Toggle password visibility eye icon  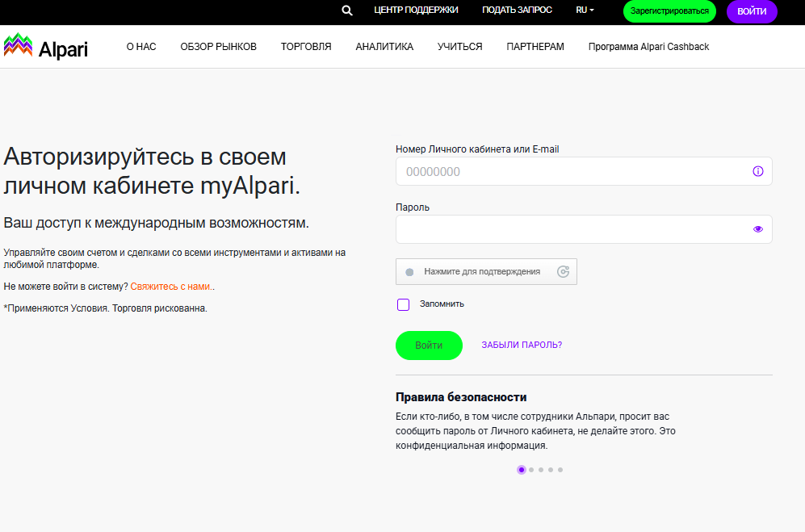coord(758,229)
